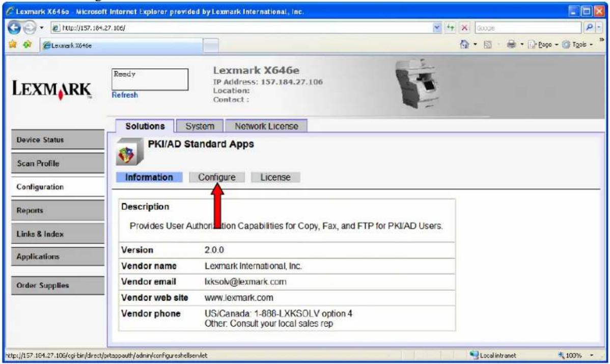Click the Lexmark X646e printer image
The height and width of the screenshot is (364, 610).
coord(418,84)
